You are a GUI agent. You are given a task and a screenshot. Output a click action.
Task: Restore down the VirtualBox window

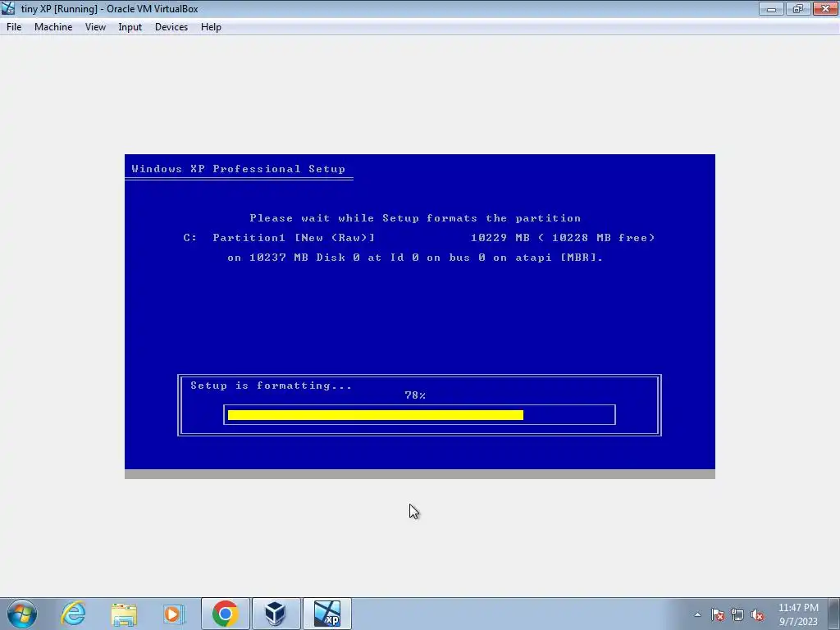click(798, 8)
